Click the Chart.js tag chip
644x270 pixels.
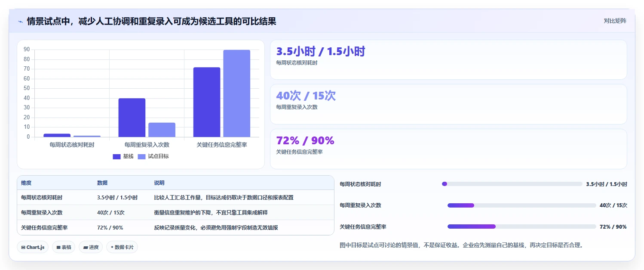33,247
